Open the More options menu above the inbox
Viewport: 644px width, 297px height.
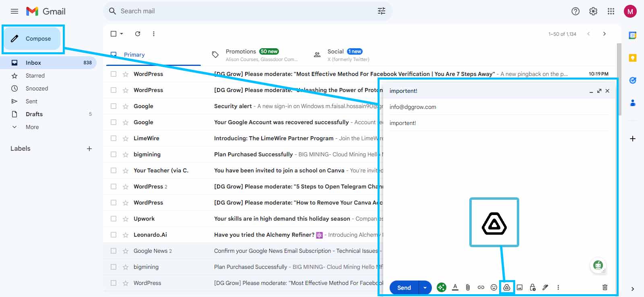154,34
